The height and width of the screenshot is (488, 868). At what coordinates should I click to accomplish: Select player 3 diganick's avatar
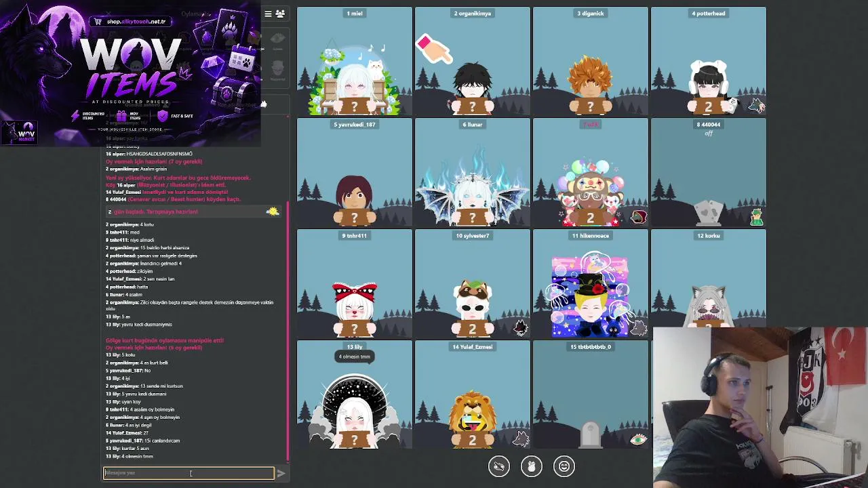tap(591, 85)
